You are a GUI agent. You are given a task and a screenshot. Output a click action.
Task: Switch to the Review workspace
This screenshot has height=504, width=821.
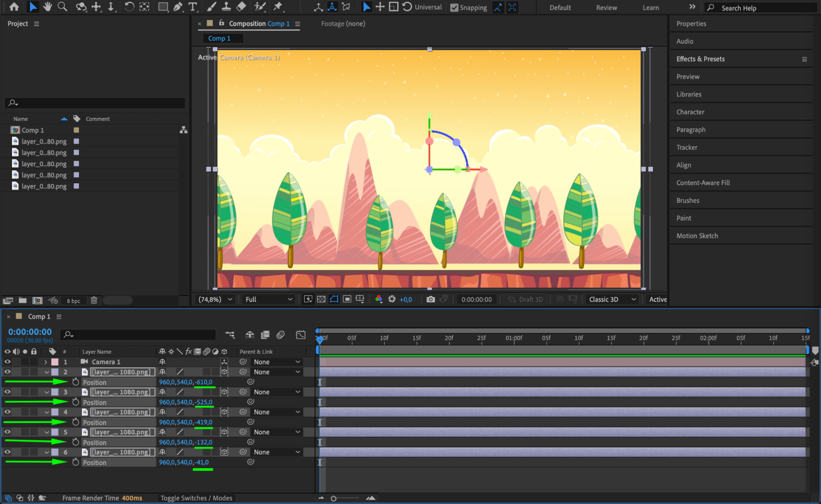tap(606, 7)
